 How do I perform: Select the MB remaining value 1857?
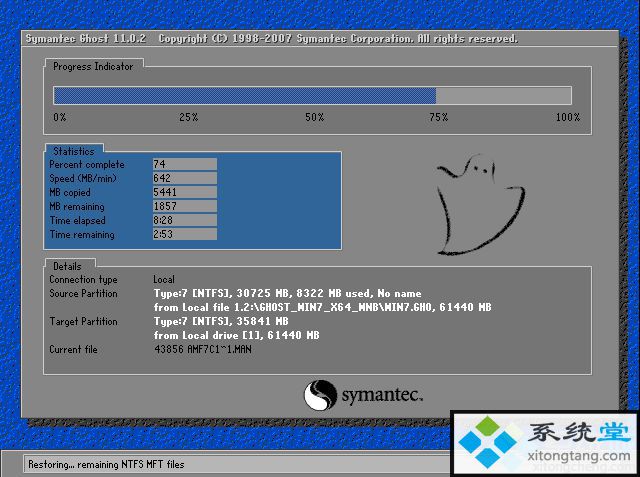click(184, 206)
